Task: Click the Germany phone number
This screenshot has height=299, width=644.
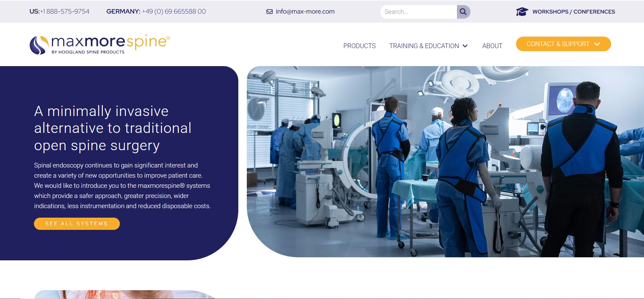Action: tap(173, 12)
